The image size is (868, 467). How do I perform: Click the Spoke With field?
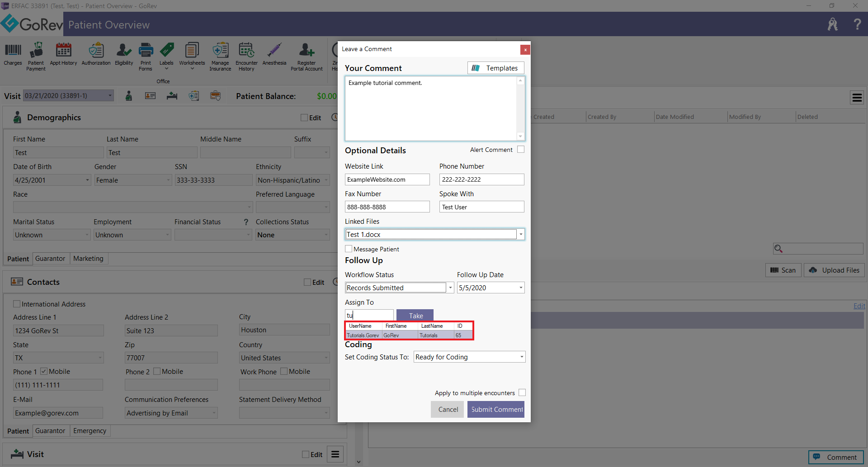click(x=481, y=207)
